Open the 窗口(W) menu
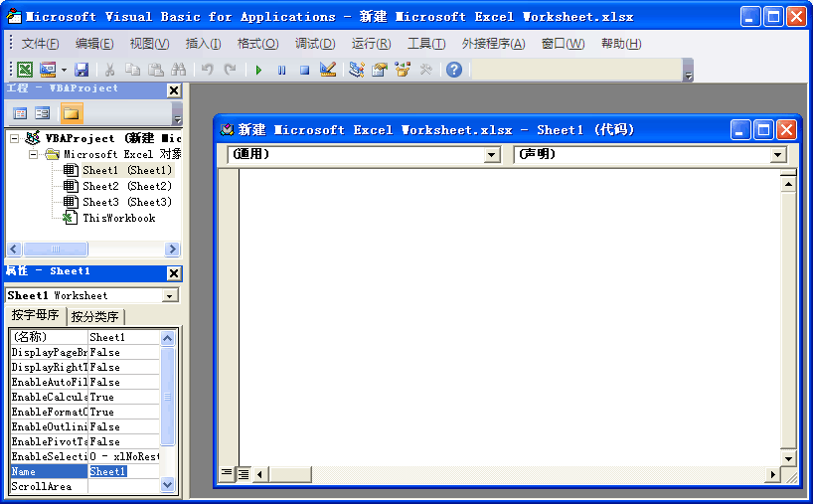The image size is (813, 504). (x=564, y=44)
